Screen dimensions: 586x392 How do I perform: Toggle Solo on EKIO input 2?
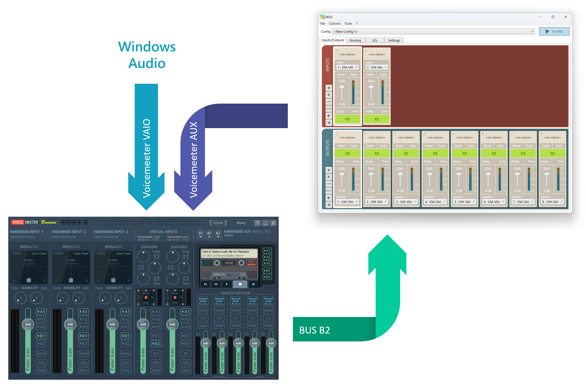click(383, 75)
